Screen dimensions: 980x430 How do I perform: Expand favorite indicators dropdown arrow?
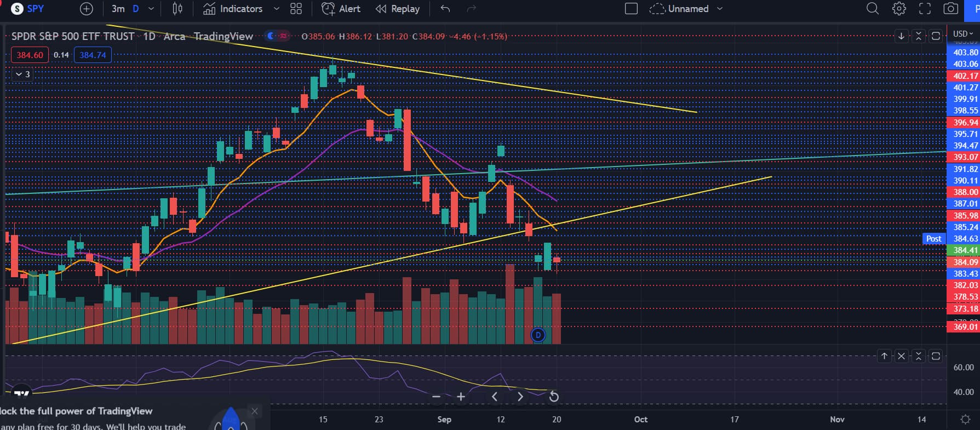277,9
